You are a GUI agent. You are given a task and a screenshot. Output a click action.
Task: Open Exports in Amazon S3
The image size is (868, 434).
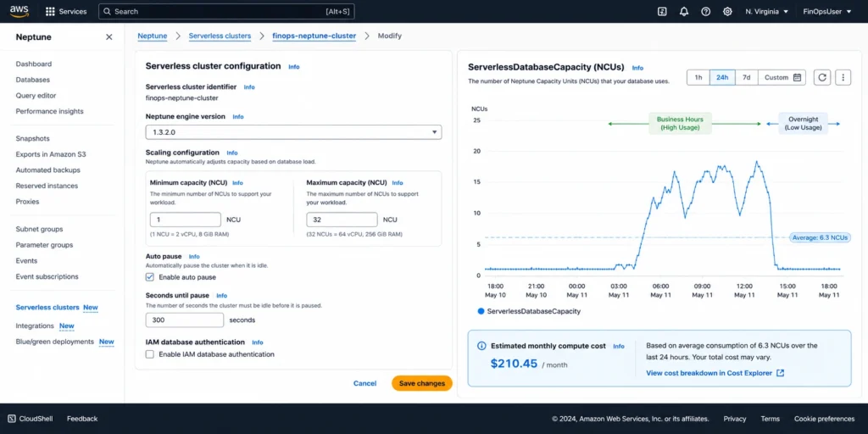click(x=50, y=154)
